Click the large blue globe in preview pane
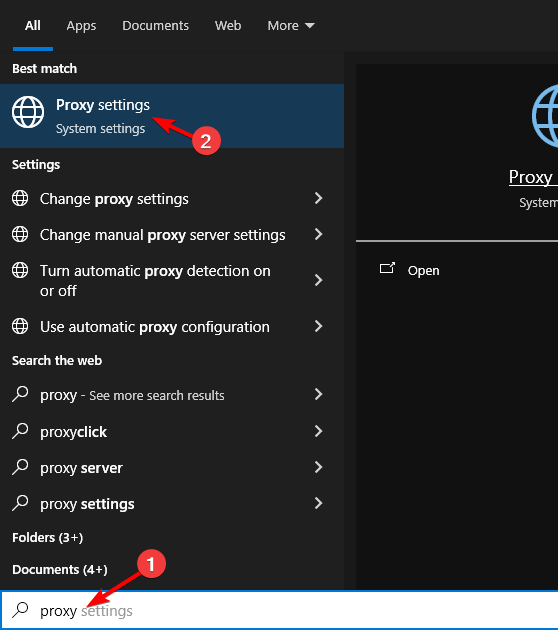 (545, 116)
